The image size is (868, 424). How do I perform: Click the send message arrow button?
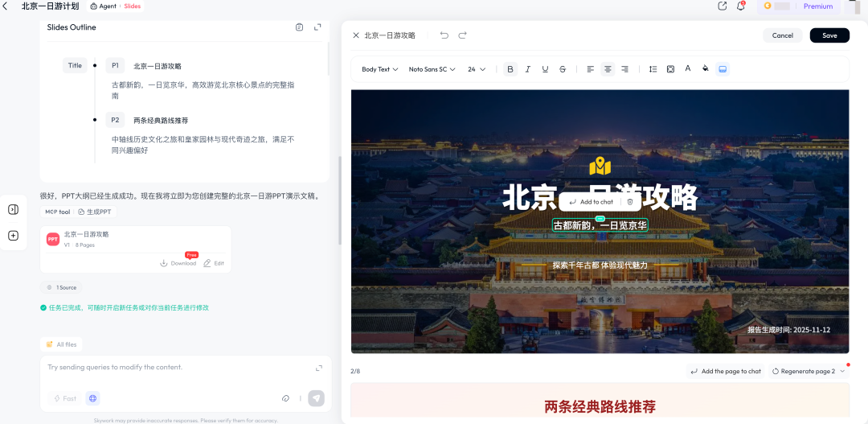click(317, 398)
